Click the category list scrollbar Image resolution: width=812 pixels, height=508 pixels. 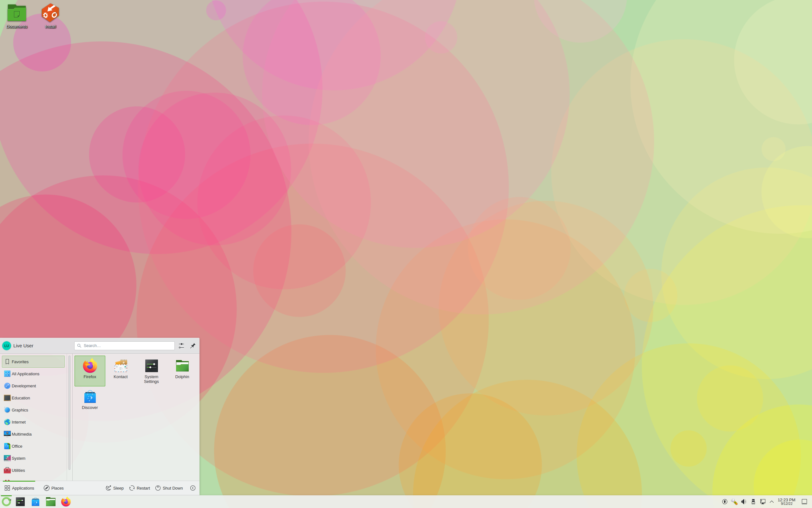[x=69, y=412]
